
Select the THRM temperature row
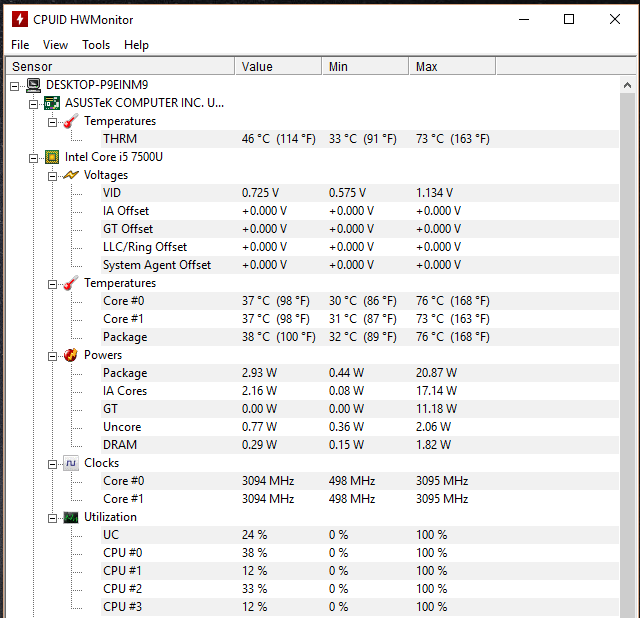tap(360, 139)
